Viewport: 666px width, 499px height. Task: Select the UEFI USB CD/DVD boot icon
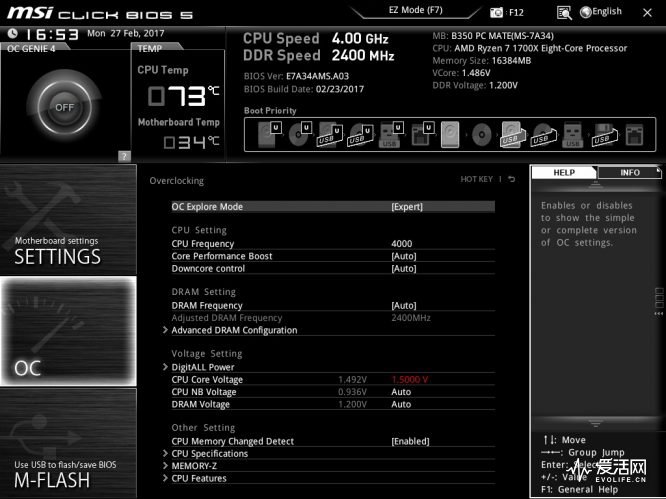[361, 135]
